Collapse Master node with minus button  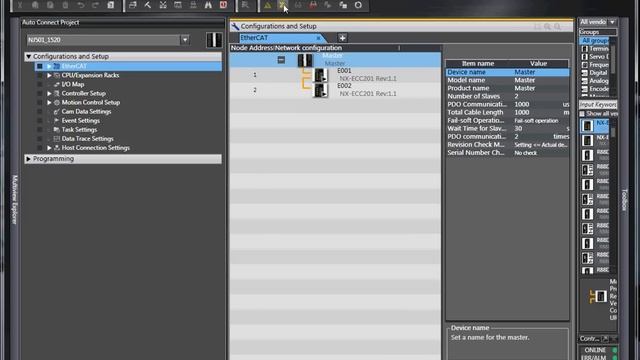pyautogui.click(x=281, y=60)
